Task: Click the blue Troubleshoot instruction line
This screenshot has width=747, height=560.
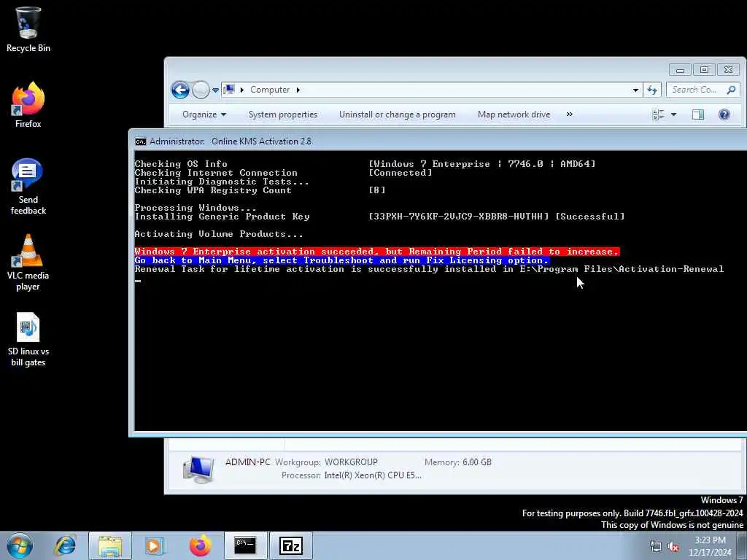Action: pos(341,260)
